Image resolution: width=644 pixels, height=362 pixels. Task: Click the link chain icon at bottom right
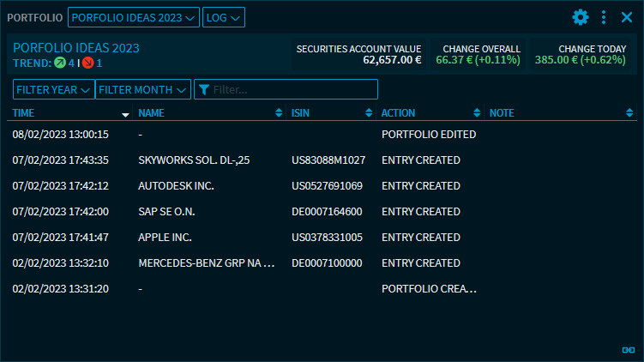click(x=628, y=349)
